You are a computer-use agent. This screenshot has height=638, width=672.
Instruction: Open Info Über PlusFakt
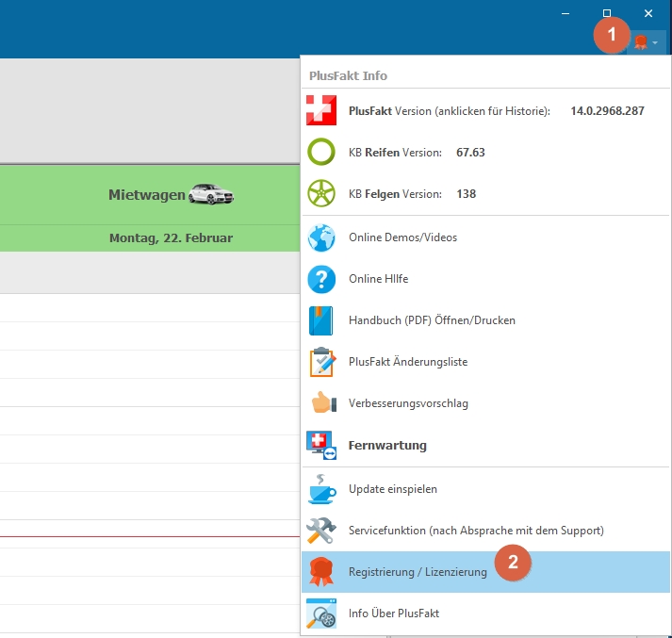click(x=486, y=613)
